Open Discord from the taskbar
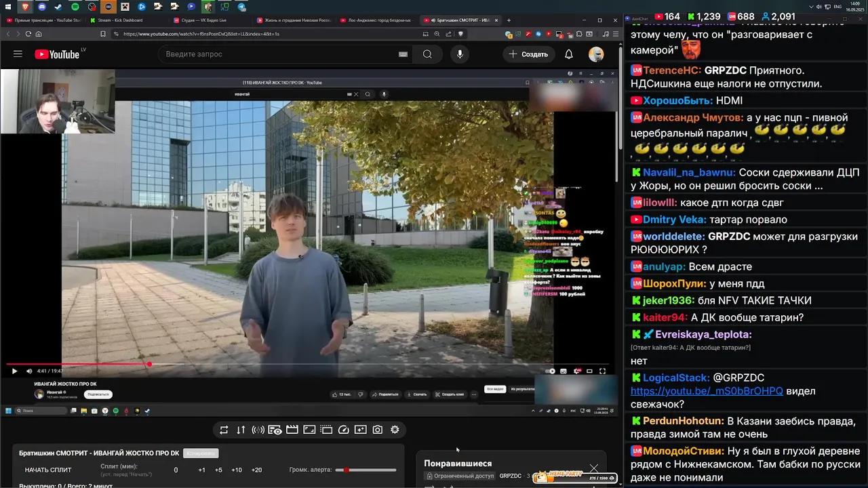The image size is (868, 488). (42, 7)
